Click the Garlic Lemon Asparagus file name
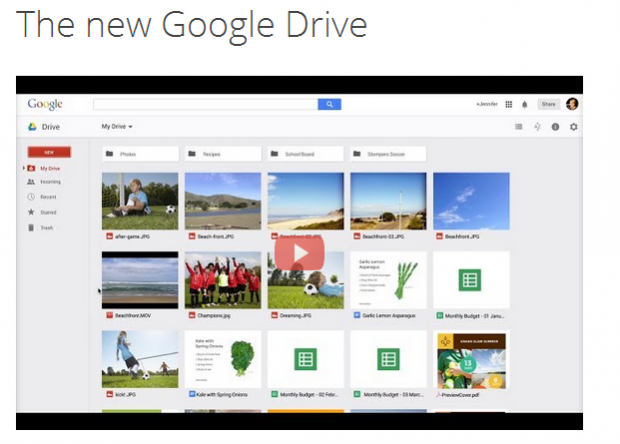Screen dimensions: 620x444 coord(389,316)
